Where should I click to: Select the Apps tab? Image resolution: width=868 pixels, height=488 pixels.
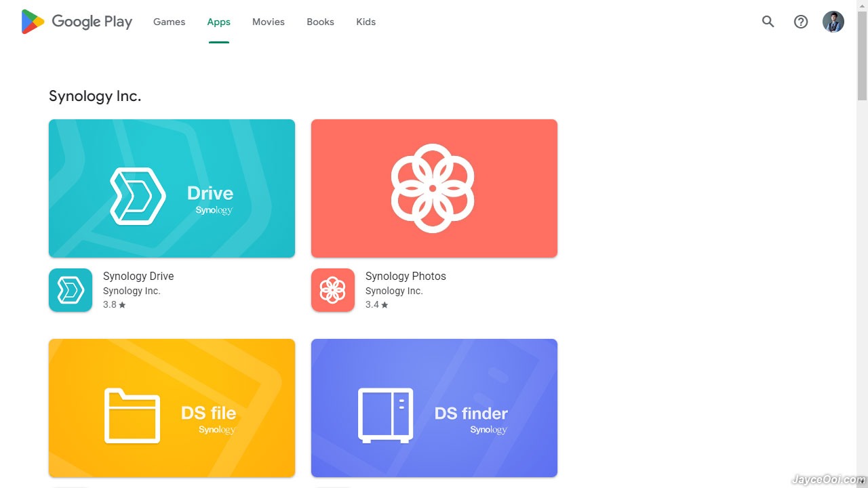218,22
